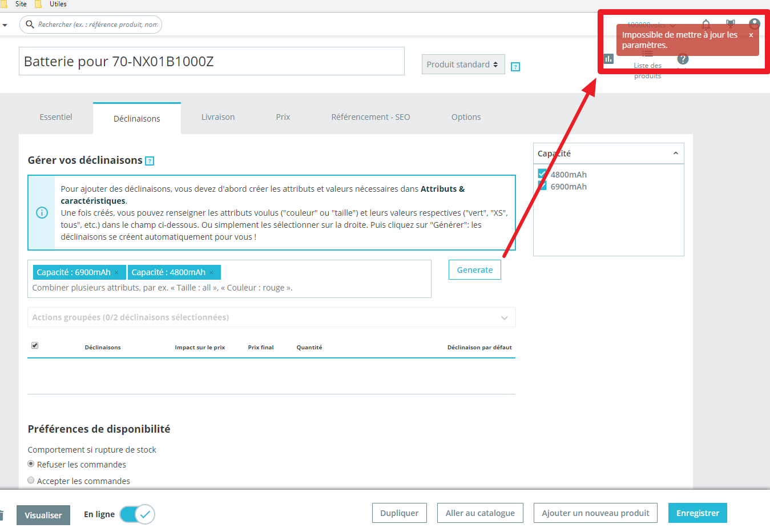770x532 pixels.
Task: Click the 'Quantité' column header
Action: (x=309, y=347)
